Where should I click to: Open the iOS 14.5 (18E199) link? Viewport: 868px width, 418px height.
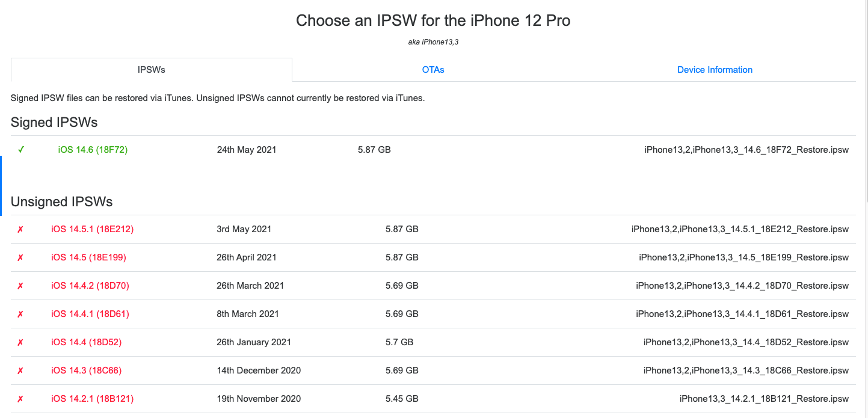87,257
